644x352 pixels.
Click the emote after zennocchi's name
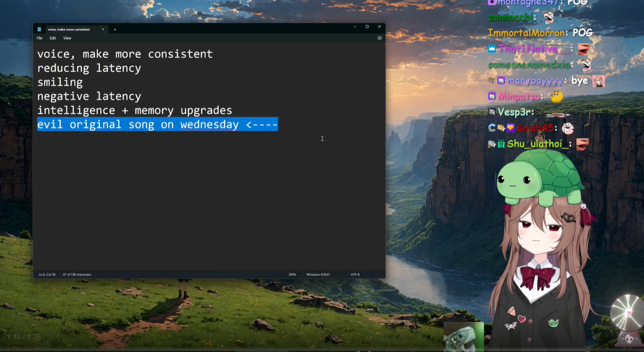tap(549, 17)
